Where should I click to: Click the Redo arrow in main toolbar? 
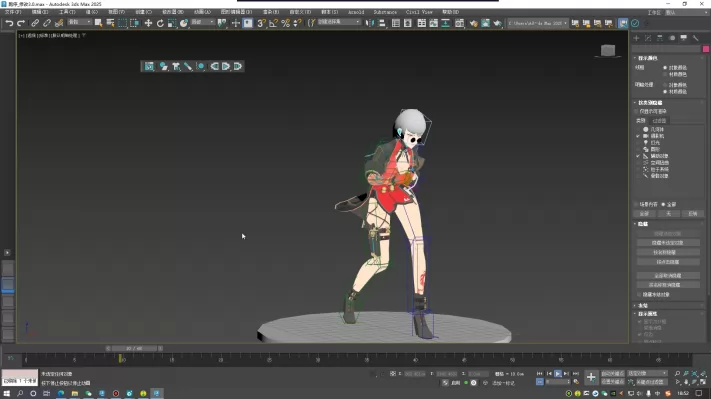pyautogui.click(x=21, y=23)
